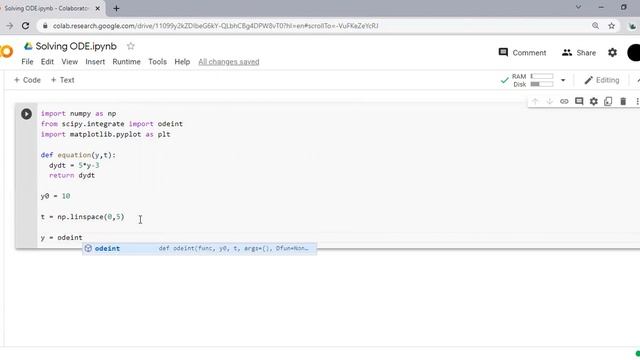The height and width of the screenshot is (360, 640).
Task: Click the All changes saved link
Action: point(229,62)
